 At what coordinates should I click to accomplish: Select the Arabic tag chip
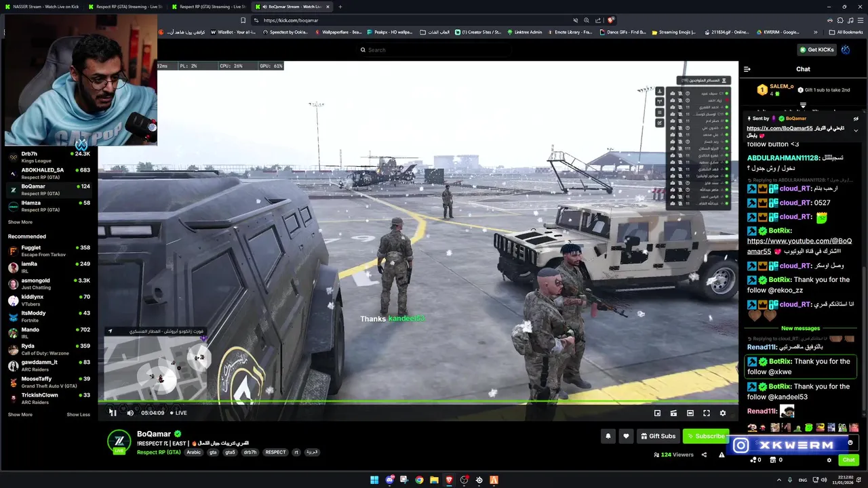[x=194, y=452]
